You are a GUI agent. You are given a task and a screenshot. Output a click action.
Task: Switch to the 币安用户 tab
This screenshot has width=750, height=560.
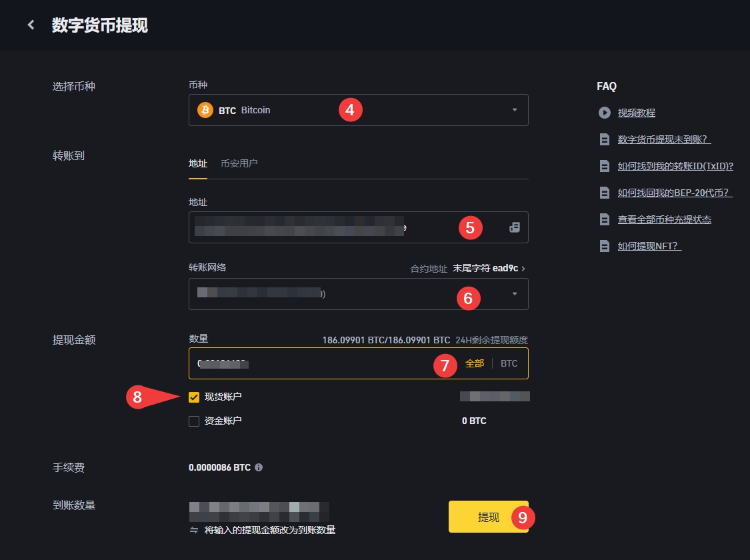(239, 163)
